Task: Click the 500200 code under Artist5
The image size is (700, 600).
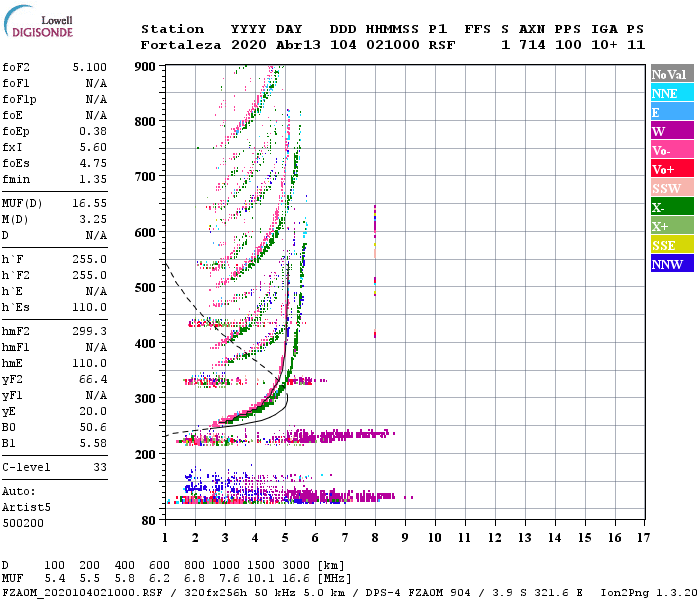Action: pos(23,523)
